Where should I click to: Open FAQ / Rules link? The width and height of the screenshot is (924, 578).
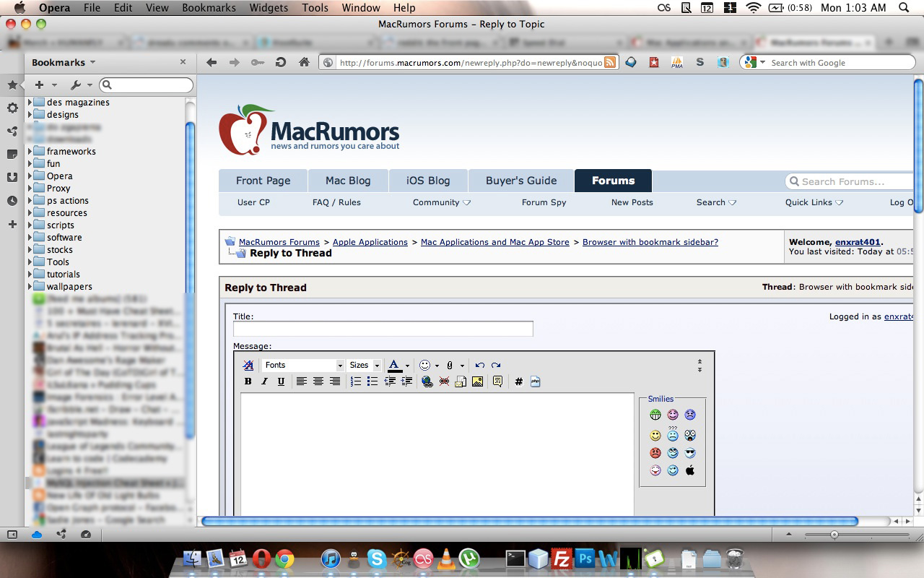click(x=336, y=202)
